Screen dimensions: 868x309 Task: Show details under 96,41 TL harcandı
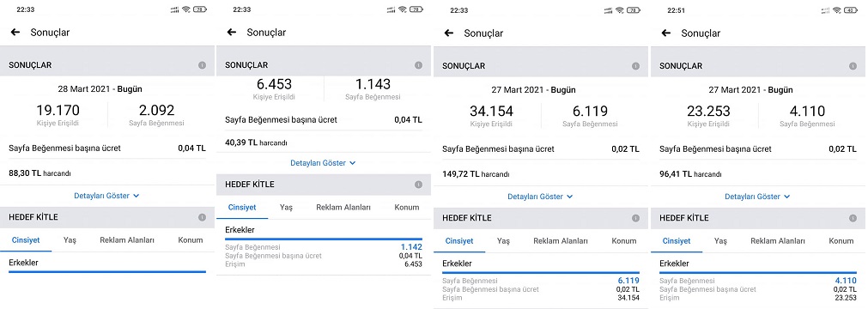758,197
